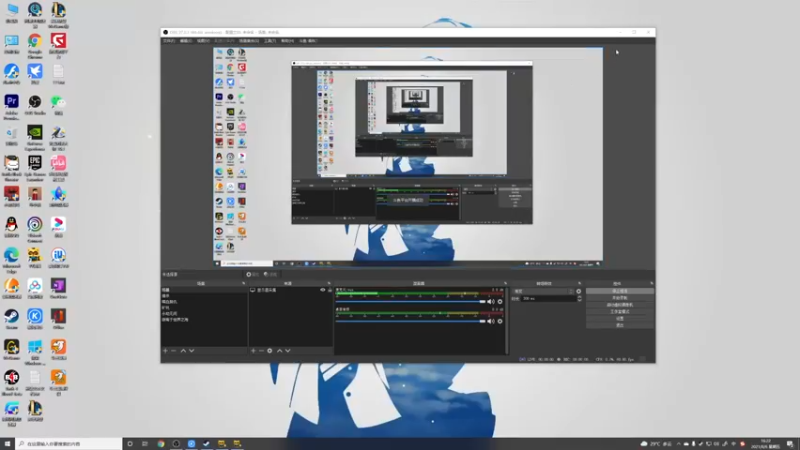Move selected scene up in OBS
Viewport: 800px width, 450px height.
click(183, 351)
